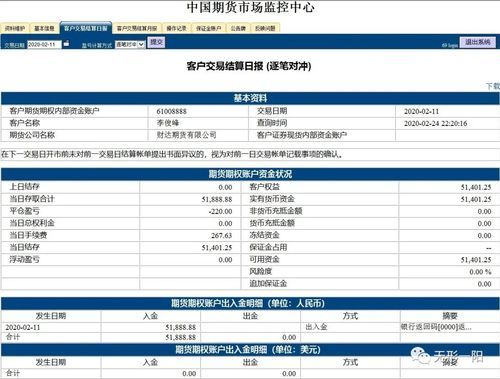Click 平仓盈亏 value -220.00
500x379 pixels.
pos(220,212)
